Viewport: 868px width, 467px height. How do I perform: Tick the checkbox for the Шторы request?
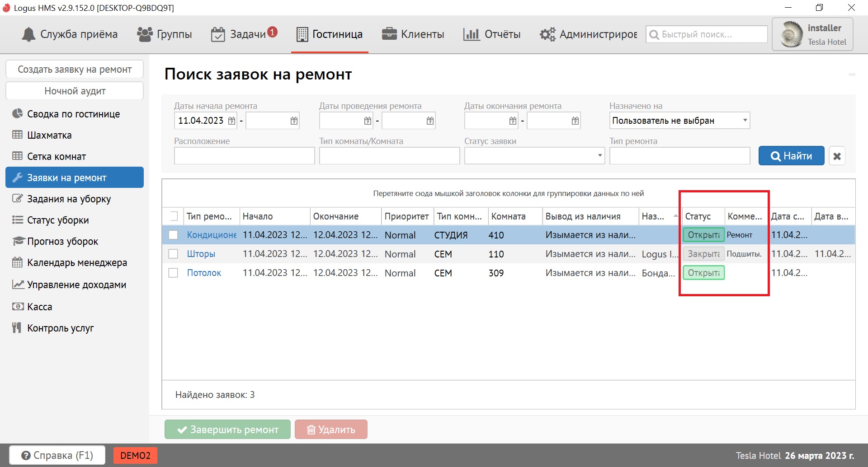tap(173, 254)
